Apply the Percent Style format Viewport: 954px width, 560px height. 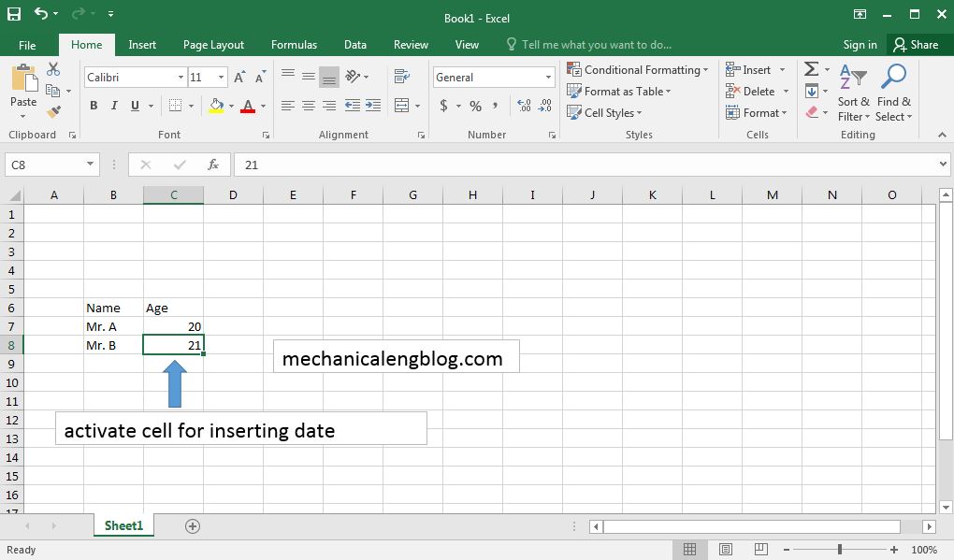coord(475,106)
